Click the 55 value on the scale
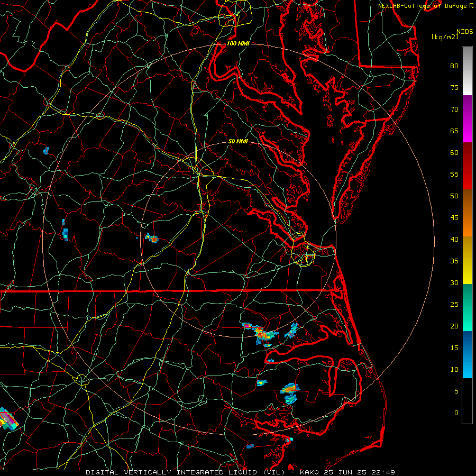Screen dimensions: 476x476 [x=454, y=174]
